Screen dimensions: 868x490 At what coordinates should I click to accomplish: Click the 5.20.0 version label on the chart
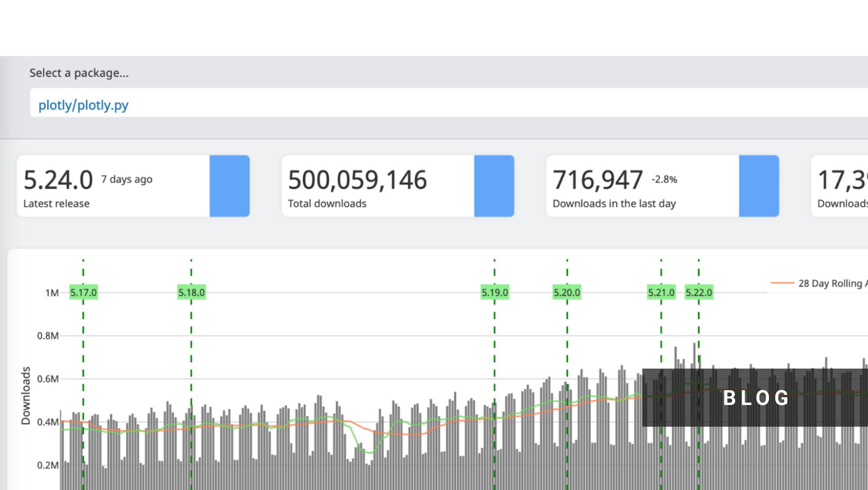tap(566, 292)
